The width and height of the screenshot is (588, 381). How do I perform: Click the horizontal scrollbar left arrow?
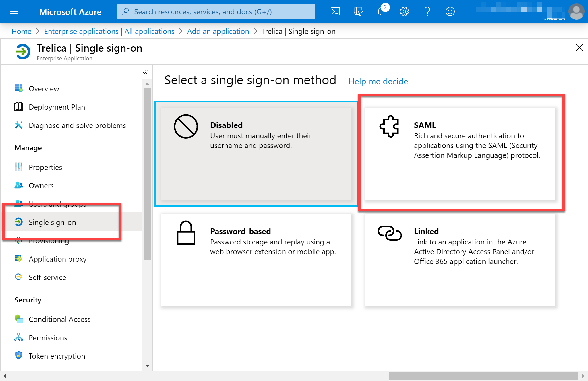point(5,376)
